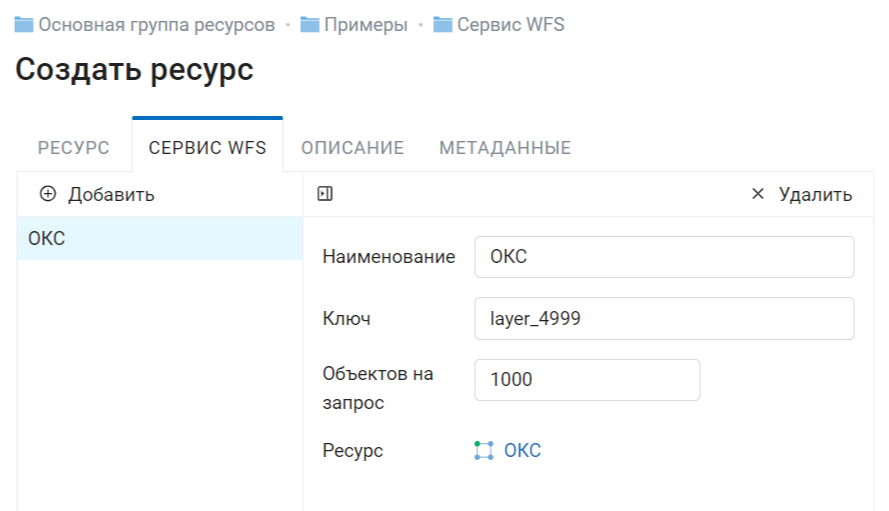889x511 pixels.
Task: Click the X icon next to Удалить
Action: pyautogui.click(x=757, y=194)
